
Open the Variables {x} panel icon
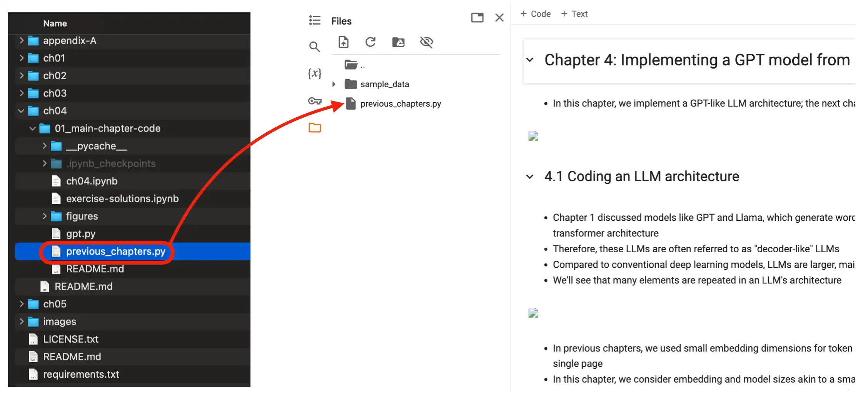[314, 73]
